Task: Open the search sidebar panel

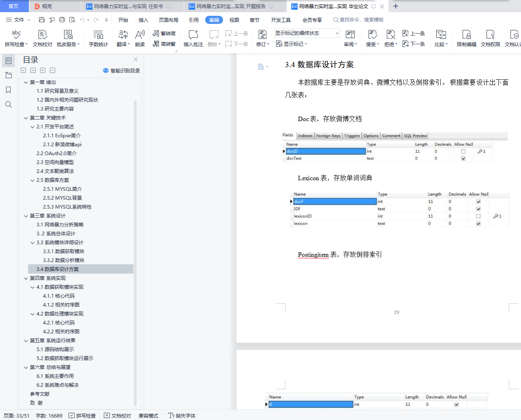Action: (8, 104)
